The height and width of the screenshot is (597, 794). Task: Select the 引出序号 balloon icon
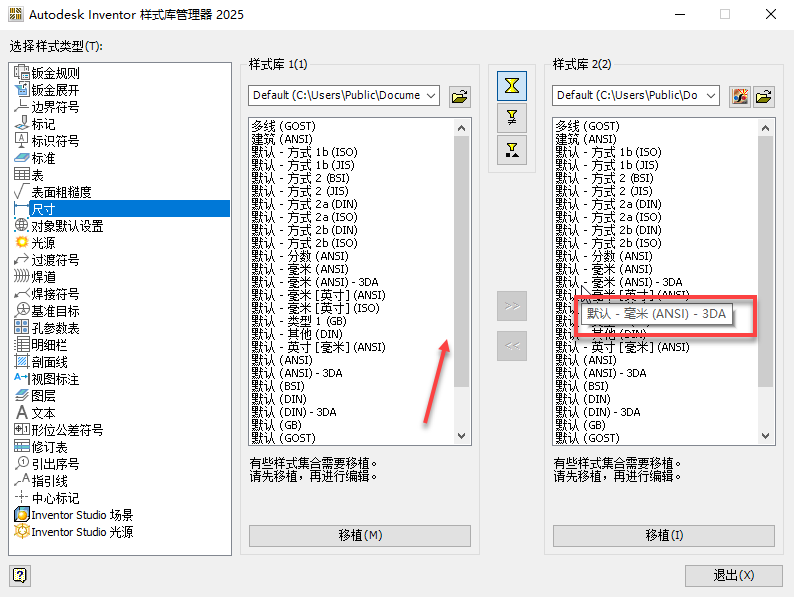pyautogui.click(x=21, y=463)
